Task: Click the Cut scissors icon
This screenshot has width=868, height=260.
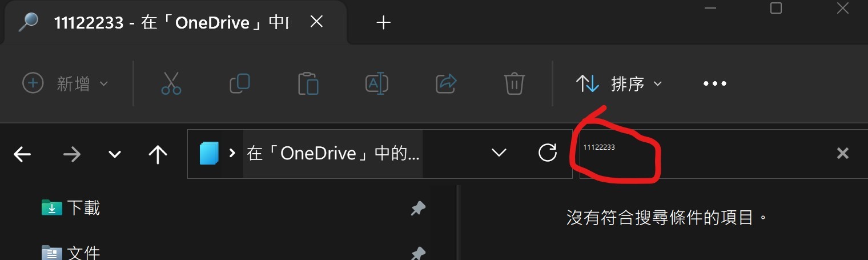Action: [171, 83]
